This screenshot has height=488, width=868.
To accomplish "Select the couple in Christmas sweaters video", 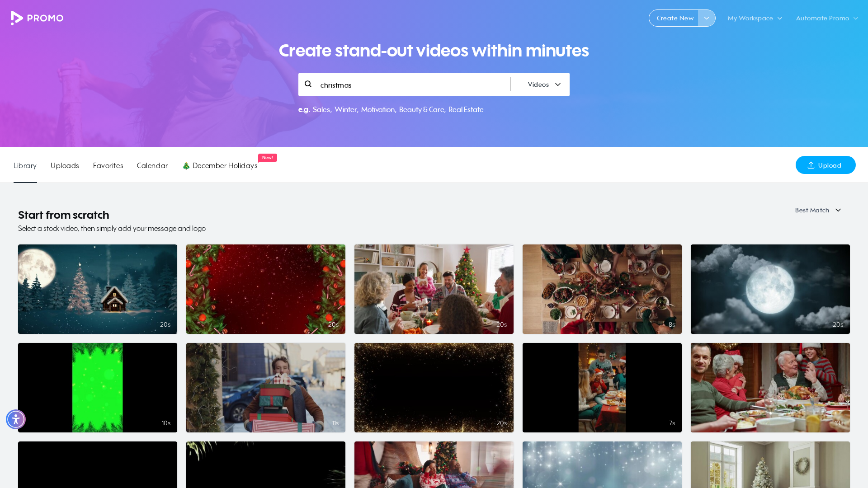I will (434, 465).
